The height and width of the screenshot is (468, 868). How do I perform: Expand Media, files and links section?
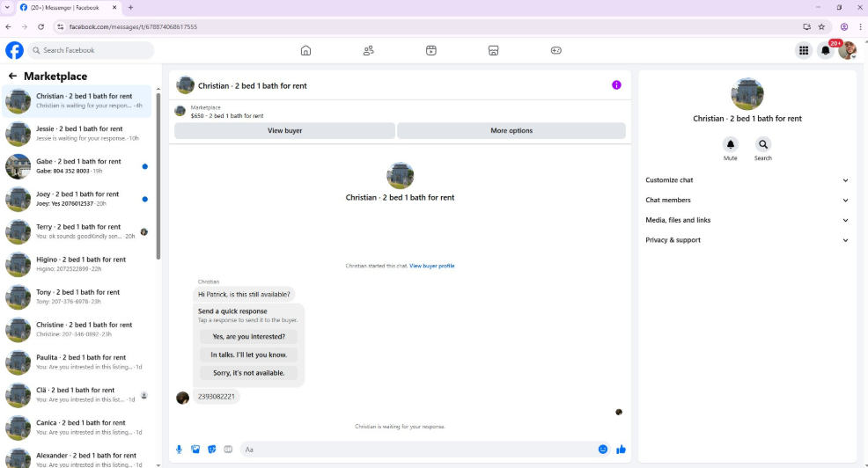click(747, 220)
